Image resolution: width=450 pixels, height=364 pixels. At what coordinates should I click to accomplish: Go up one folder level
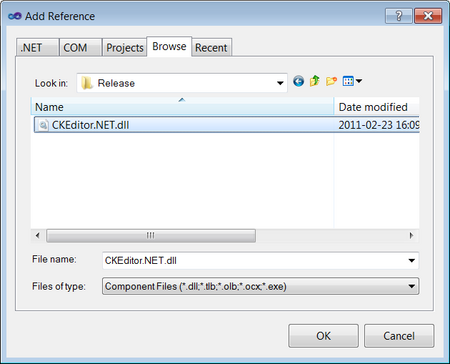click(314, 81)
